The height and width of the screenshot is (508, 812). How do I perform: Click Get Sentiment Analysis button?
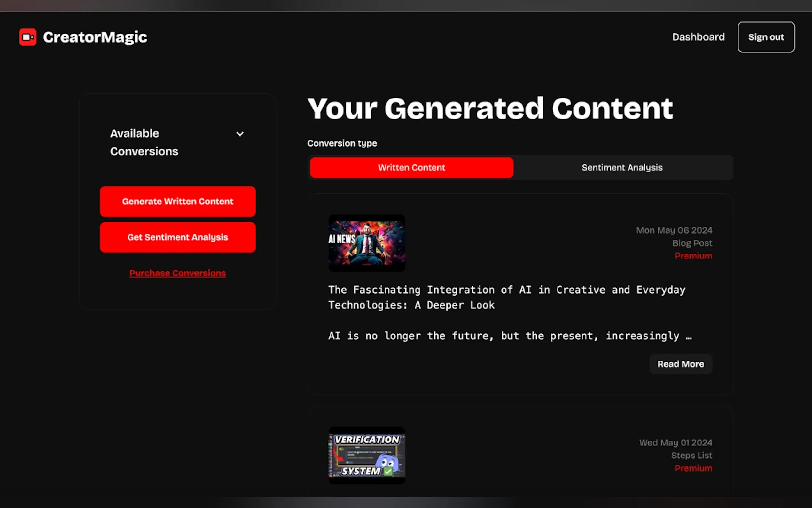click(x=177, y=237)
